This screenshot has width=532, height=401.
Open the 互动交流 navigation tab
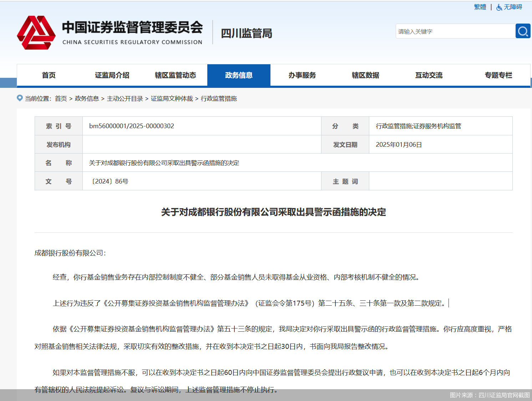point(429,75)
